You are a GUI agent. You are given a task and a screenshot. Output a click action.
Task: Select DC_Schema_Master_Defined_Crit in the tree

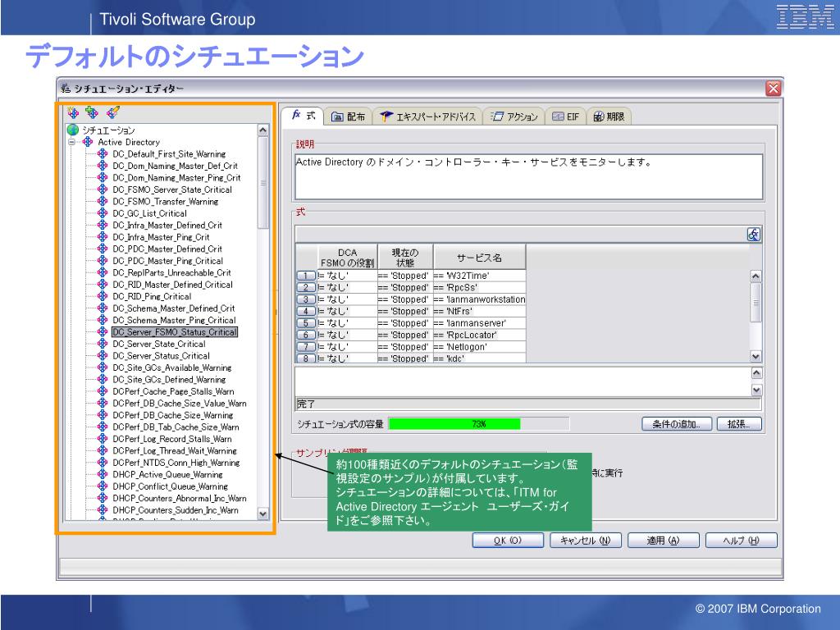(x=174, y=308)
